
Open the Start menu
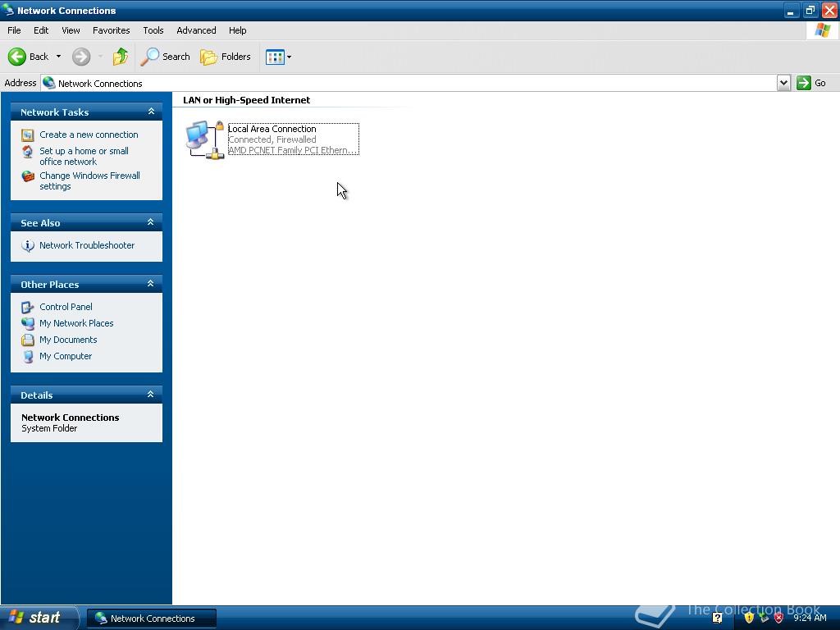point(39,618)
